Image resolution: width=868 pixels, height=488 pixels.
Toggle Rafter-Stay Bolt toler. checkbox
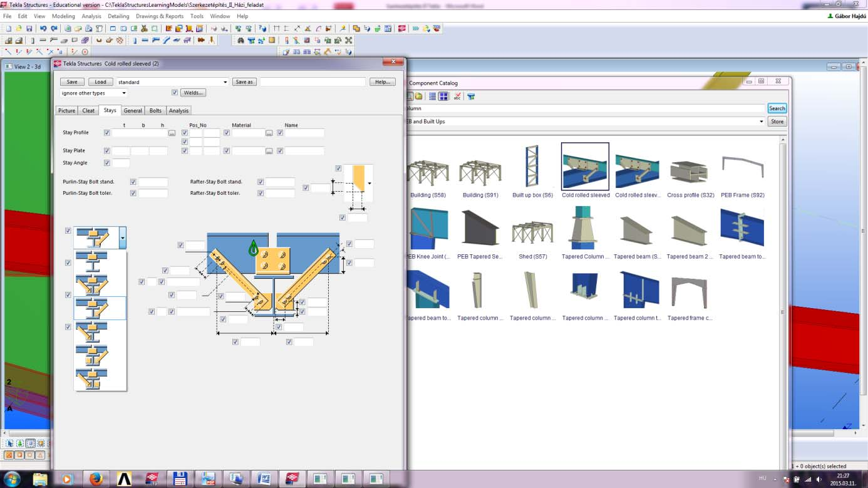click(x=261, y=193)
